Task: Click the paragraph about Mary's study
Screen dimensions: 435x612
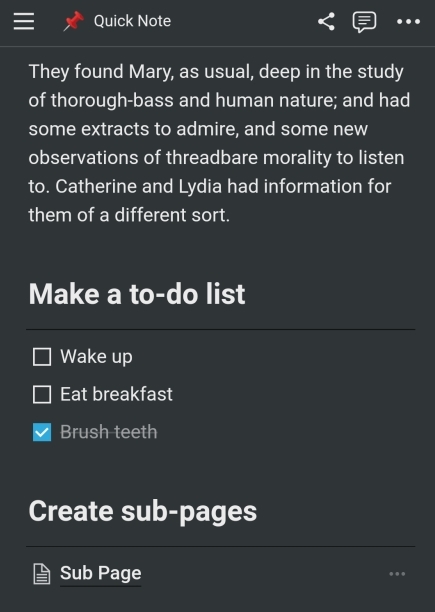Action: coord(219,143)
